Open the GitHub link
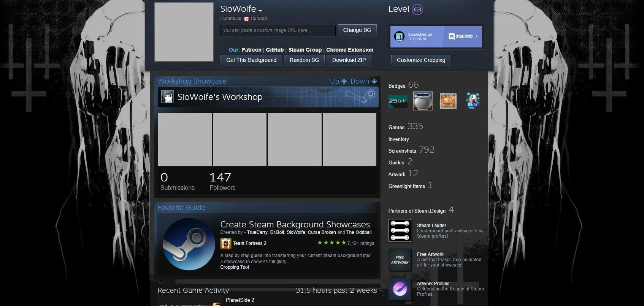 274,50
